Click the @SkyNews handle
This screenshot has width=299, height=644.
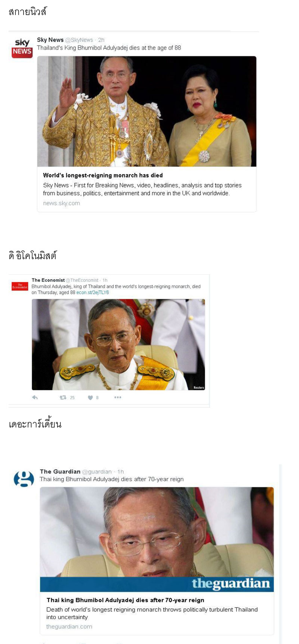[x=79, y=40]
